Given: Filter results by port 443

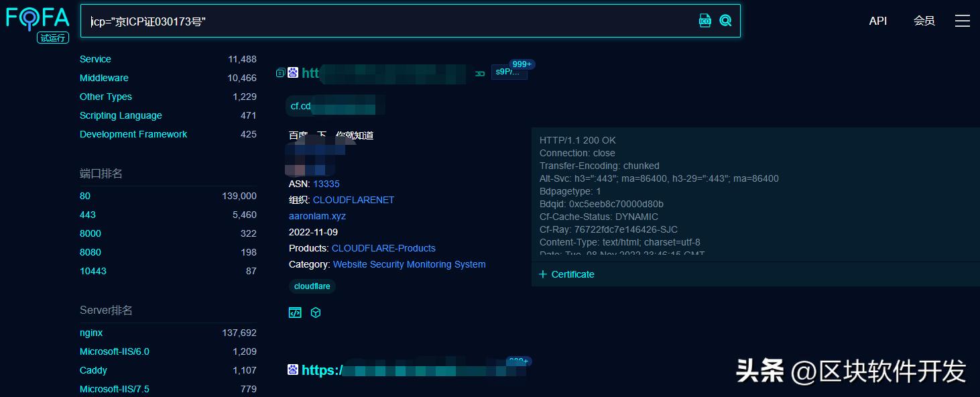Looking at the screenshot, I should pos(88,215).
